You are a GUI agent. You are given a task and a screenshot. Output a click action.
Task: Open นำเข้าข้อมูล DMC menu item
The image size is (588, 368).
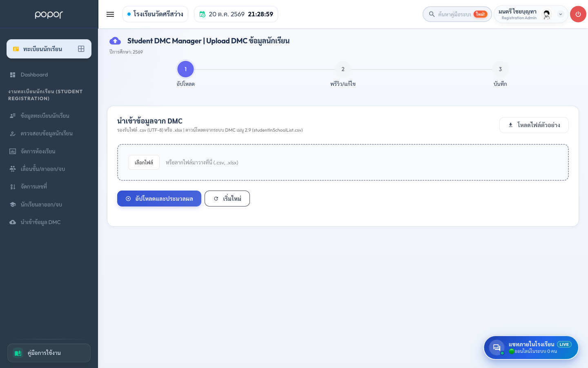(x=49, y=222)
